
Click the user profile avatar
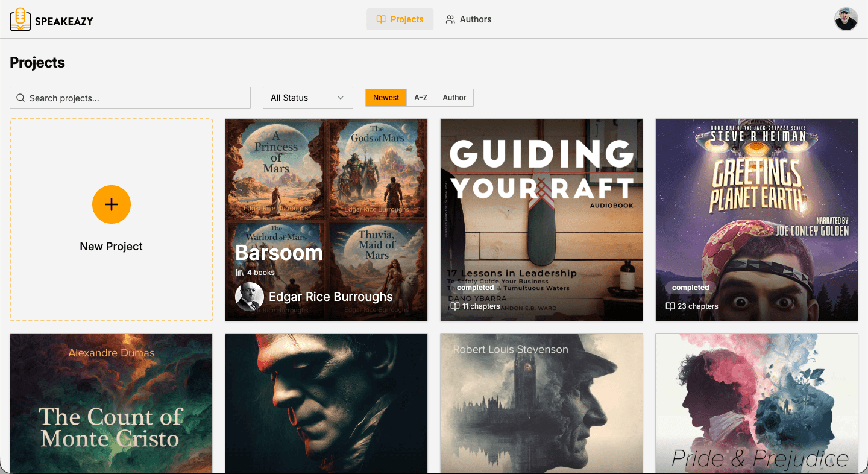point(846,19)
